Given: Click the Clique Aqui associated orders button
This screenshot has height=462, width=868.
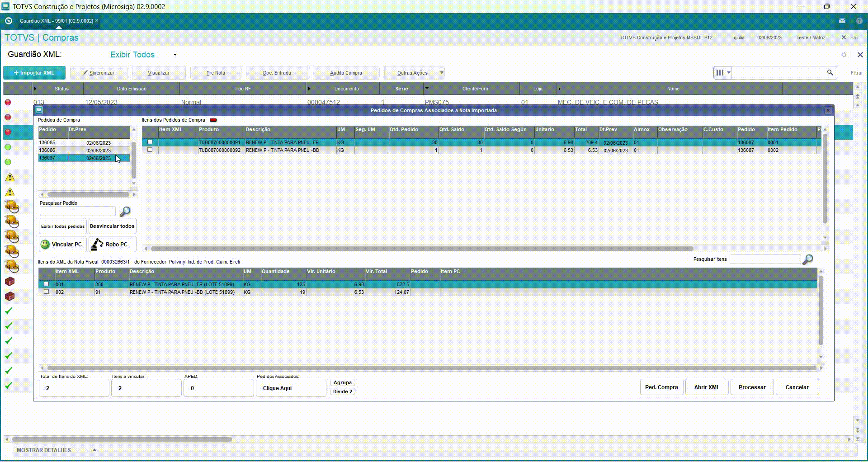Looking at the screenshot, I should pos(291,388).
